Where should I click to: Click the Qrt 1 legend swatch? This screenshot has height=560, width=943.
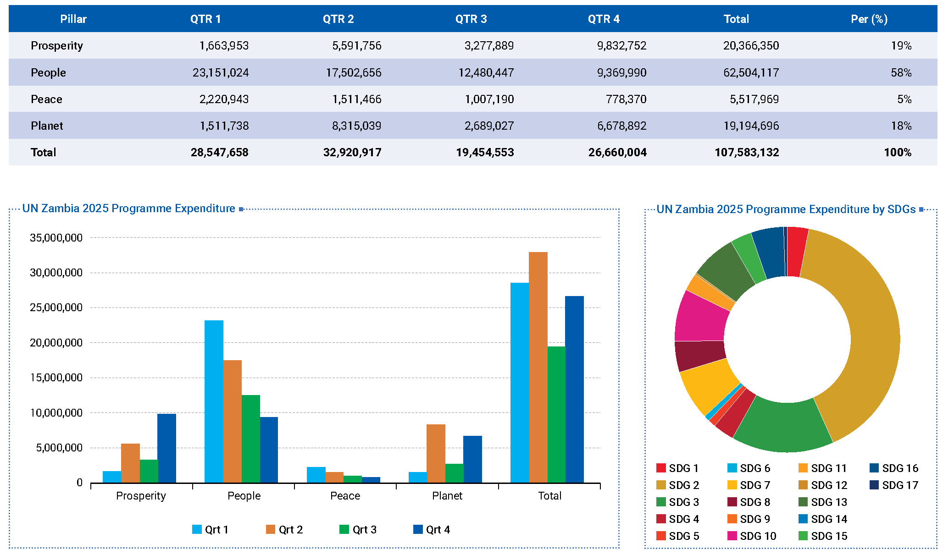197,529
